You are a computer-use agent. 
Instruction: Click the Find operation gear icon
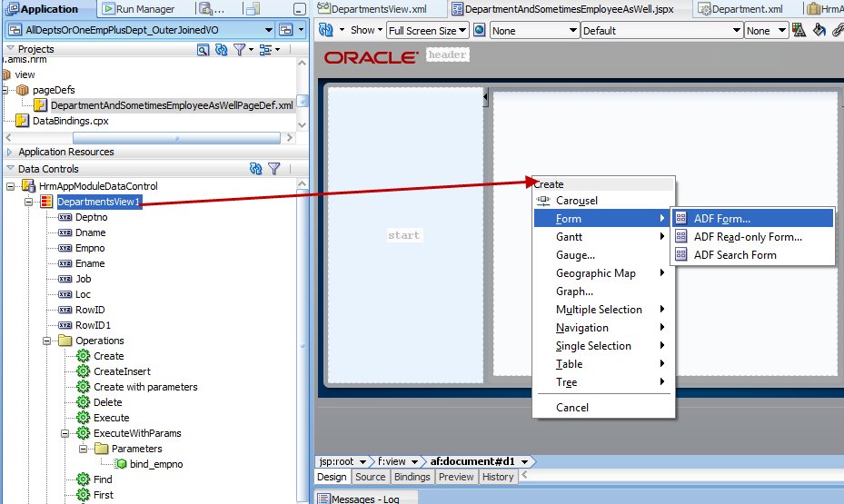pos(83,479)
